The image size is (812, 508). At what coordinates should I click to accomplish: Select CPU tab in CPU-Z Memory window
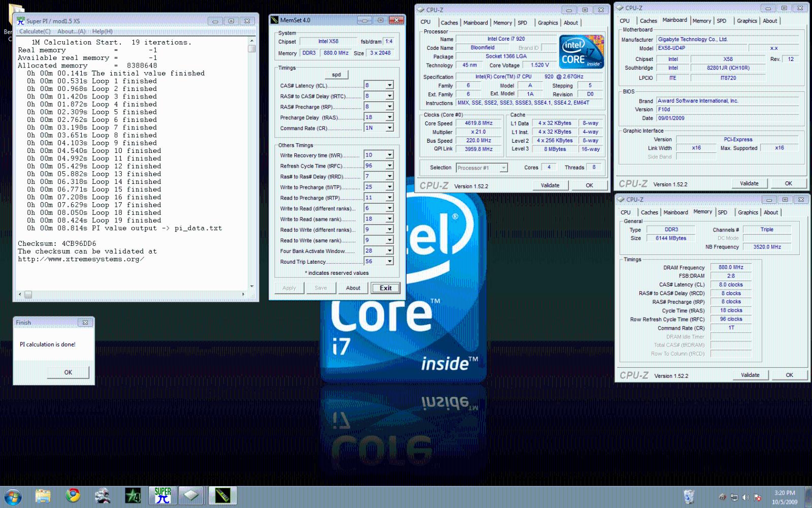(x=625, y=212)
